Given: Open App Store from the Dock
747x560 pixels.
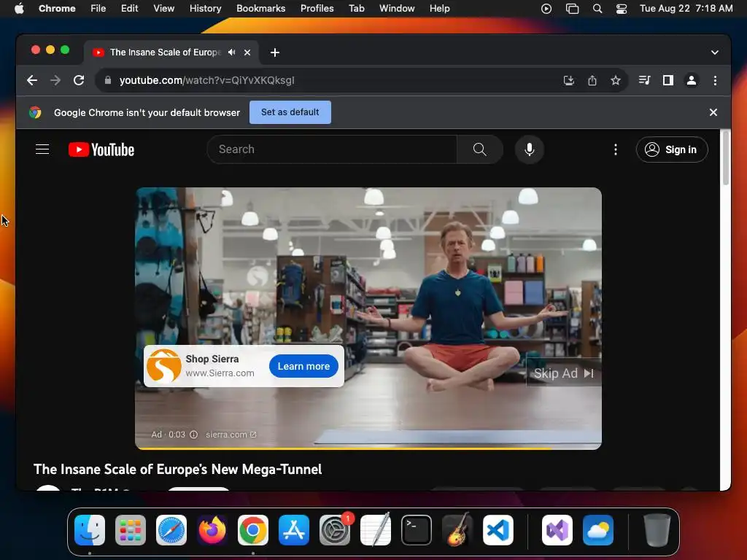Looking at the screenshot, I should [x=294, y=530].
